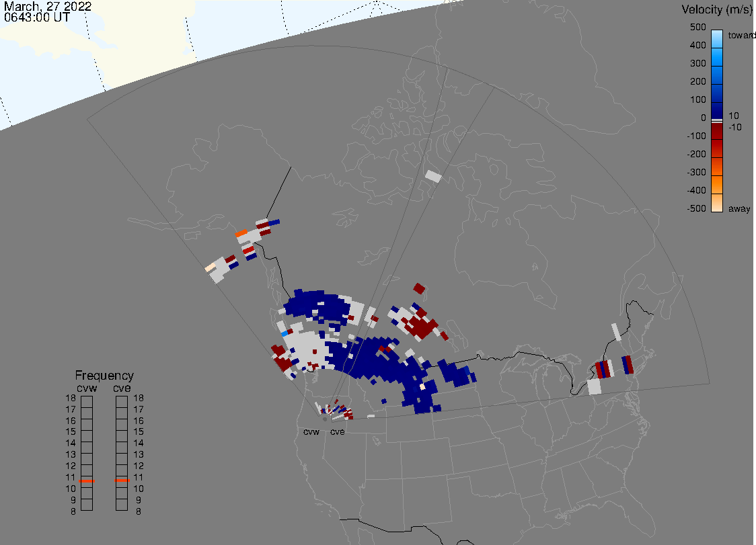Click the isolated dark red diamond-shaped cell
The image size is (756, 545).
point(419,288)
